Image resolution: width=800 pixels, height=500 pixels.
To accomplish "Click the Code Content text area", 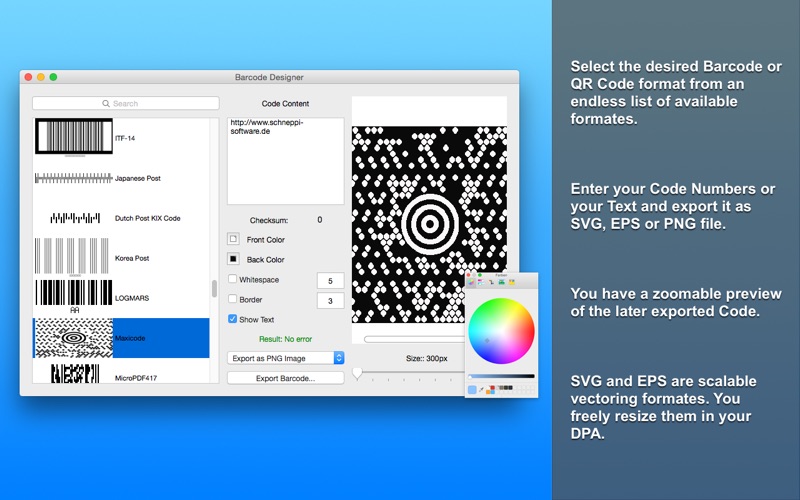I will click(x=285, y=161).
